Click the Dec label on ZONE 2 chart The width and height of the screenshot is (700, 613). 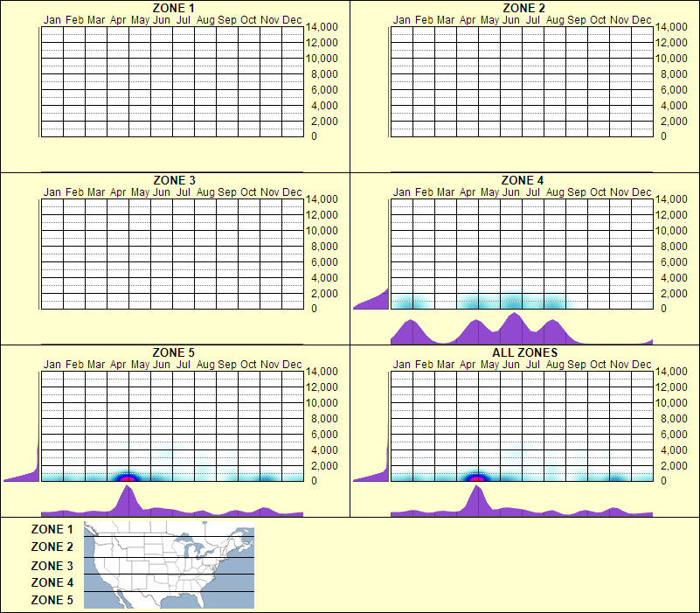click(x=641, y=19)
